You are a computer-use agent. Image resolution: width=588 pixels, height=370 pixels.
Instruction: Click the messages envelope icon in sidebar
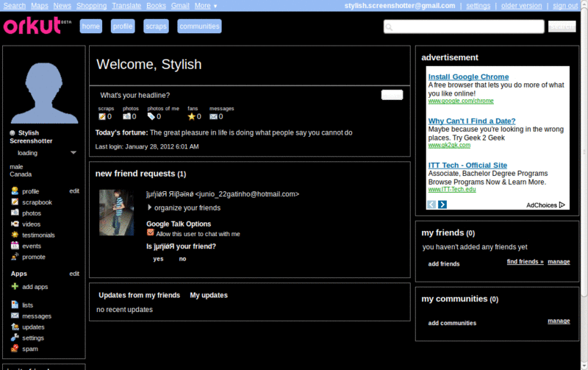15,316
